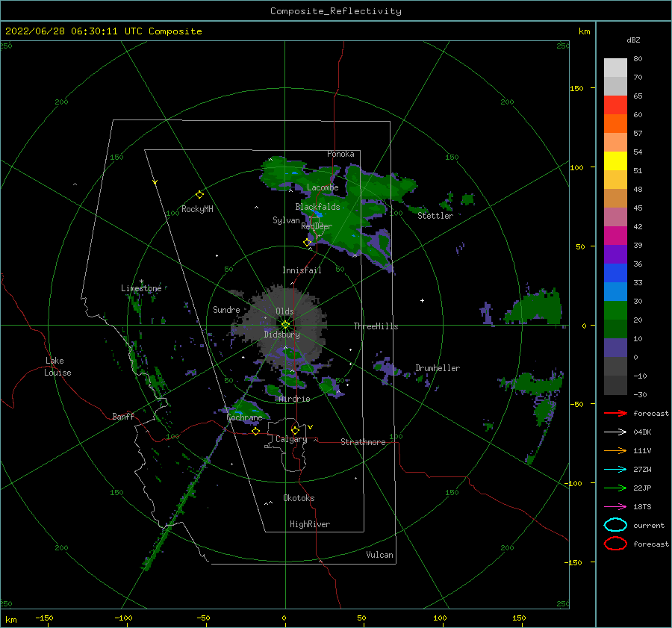Viewport: 672px width, 628px height.
Task: Click the RedDeer city label
Action: [x=317, y=226]
